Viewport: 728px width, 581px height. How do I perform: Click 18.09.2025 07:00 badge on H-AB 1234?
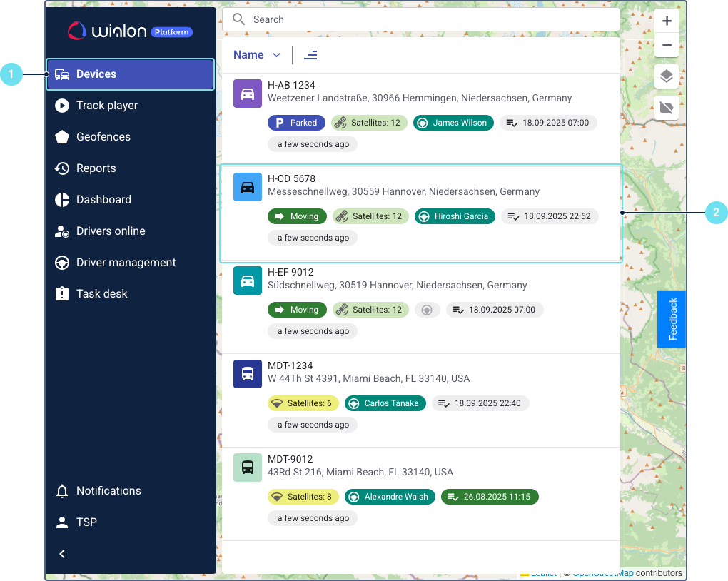548,123
